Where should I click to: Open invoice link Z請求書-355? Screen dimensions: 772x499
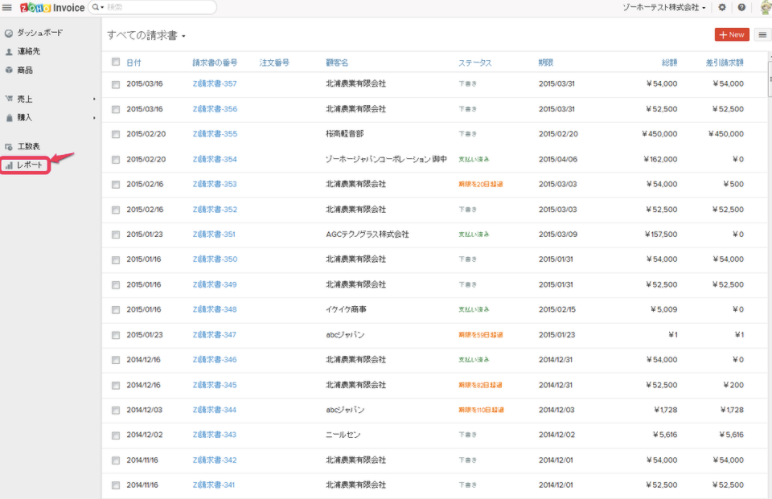pos(215,134)
